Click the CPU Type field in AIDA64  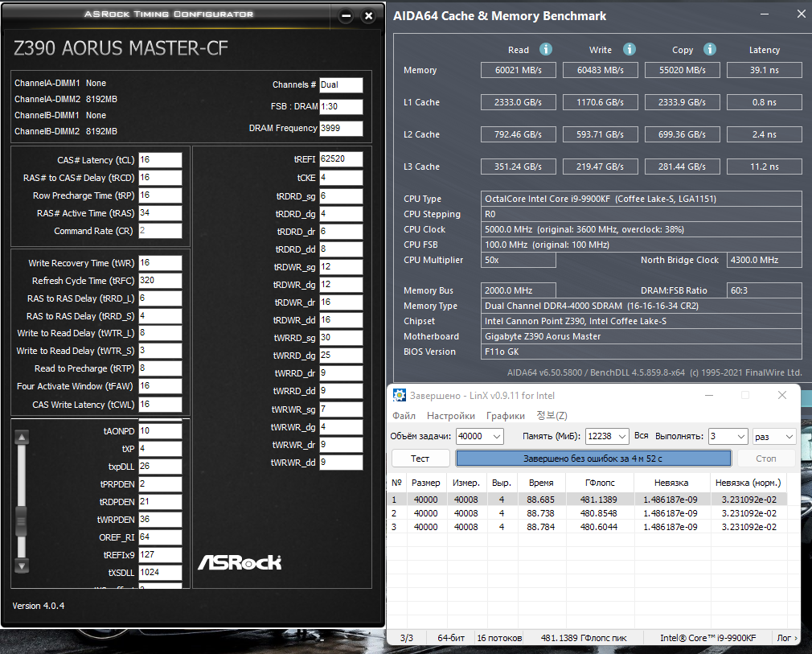click(x=641, y=199)
